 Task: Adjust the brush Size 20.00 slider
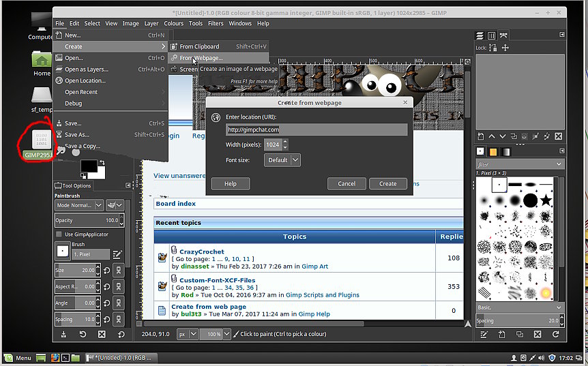click(x=78, y=270)
